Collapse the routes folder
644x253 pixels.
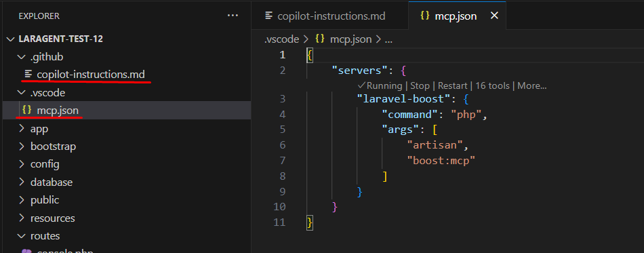pos(22,236)
